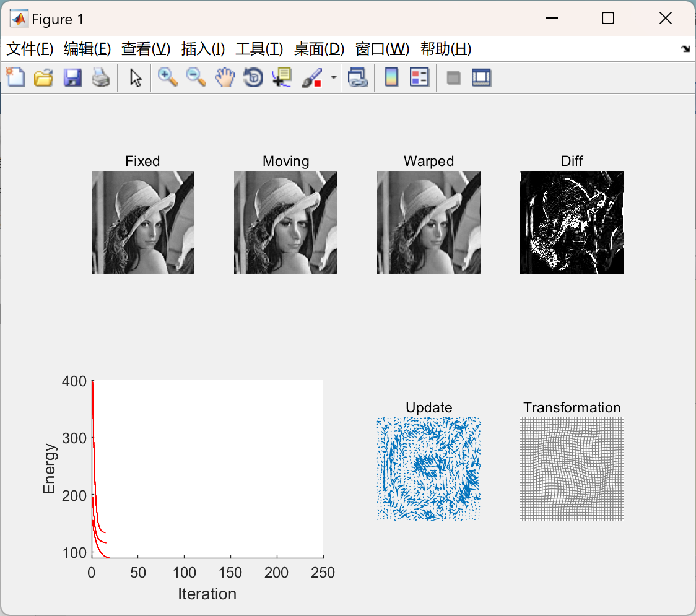Image resolution: width=696 pixels, height=616 pixels.
Task: Open the 工具(T) menu
Action: point(259,49)
